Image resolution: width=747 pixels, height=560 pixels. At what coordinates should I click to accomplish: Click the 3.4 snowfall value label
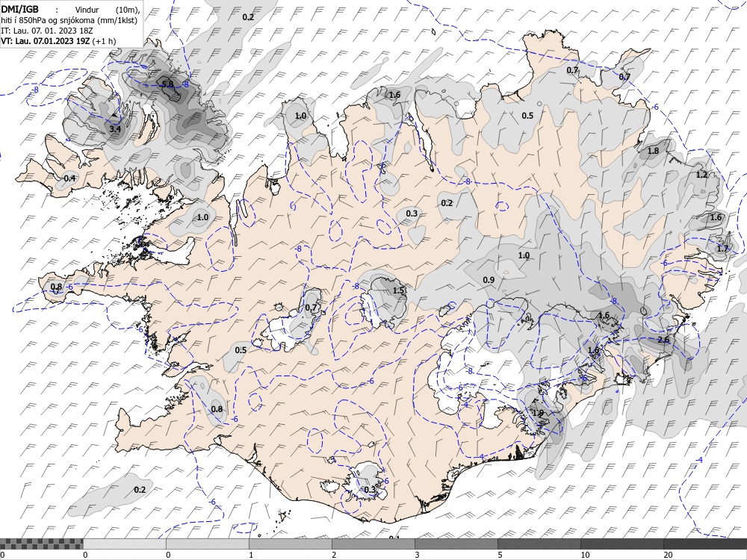pyautogui.click(x=115, y=129)
